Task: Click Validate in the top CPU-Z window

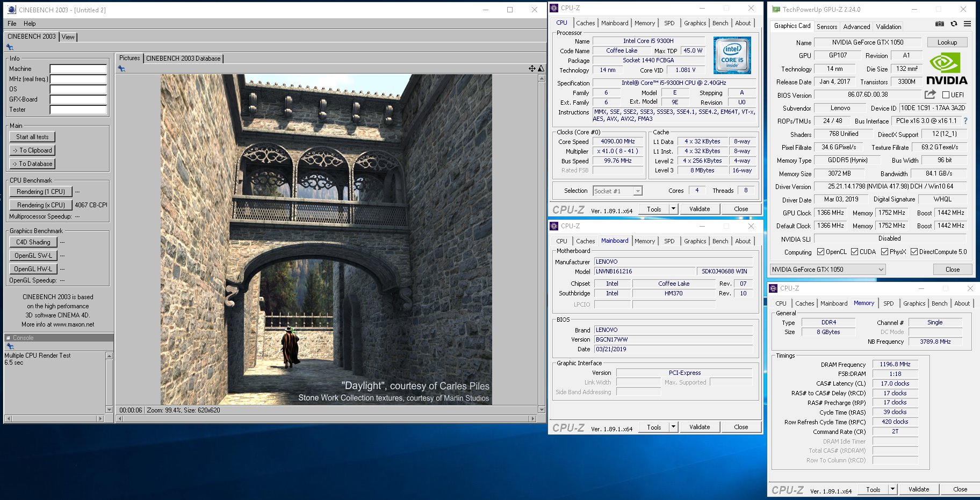Action: coord(700,209)
